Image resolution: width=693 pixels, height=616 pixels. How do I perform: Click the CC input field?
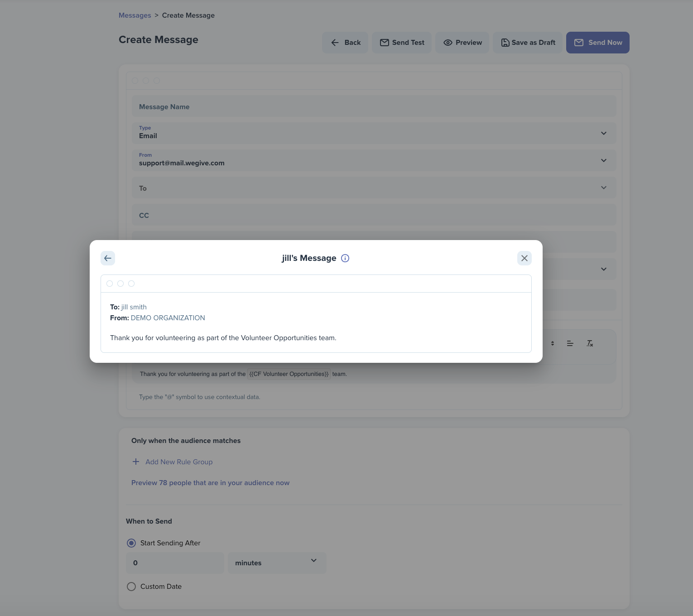tap(374, 215)
